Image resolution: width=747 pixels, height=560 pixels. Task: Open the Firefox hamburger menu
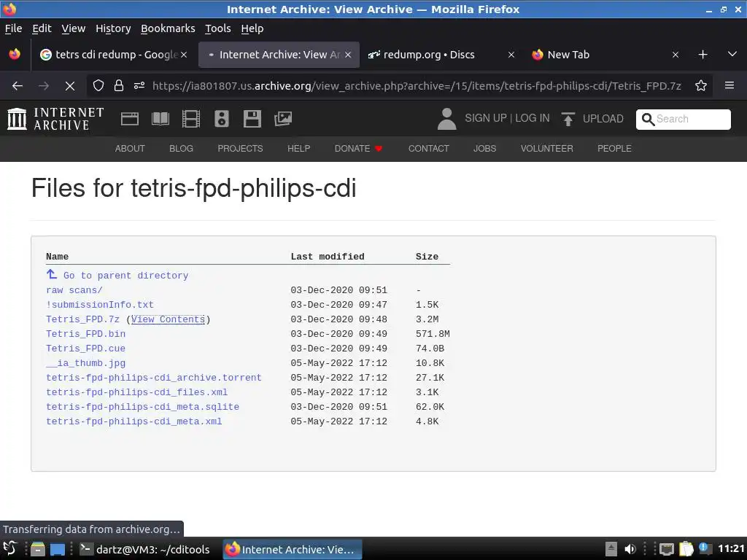(x=729, y=86)
